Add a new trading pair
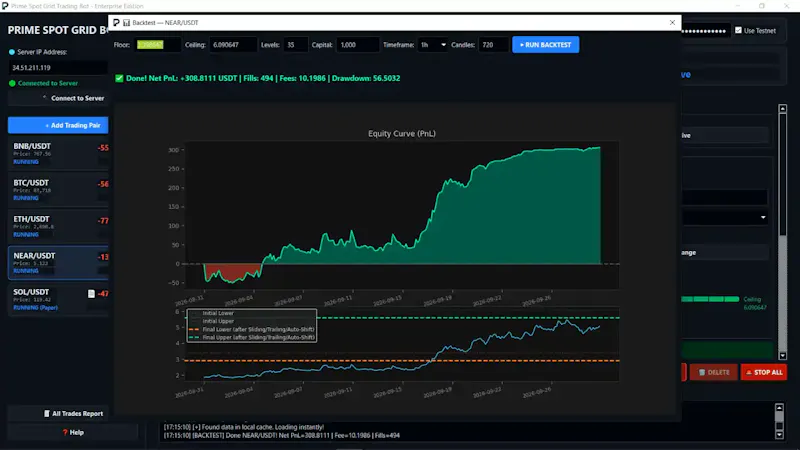This screenshot has width=800, height=450. (x=58, y=125)
